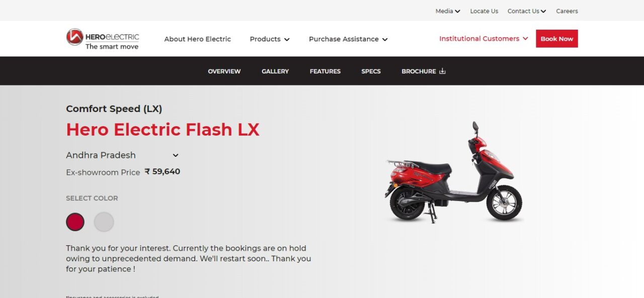Select the red color swatch
Image resolution: width=644 pixels, height=298 pixels.
point(75,222)
